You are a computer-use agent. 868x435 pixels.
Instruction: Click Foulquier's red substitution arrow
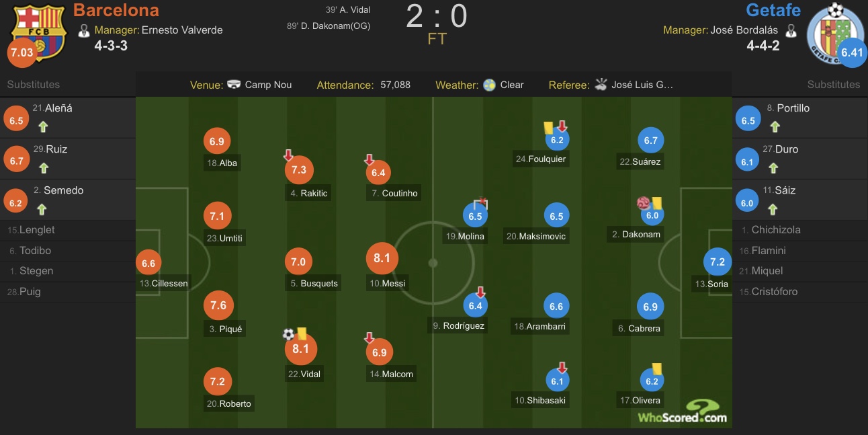[x=563, y=126]
